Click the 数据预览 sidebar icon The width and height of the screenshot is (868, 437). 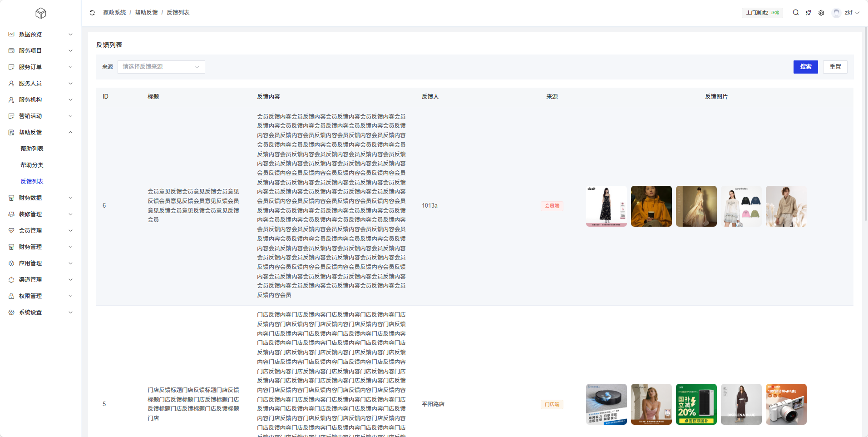pyautogui.click(x=11, y=35)
